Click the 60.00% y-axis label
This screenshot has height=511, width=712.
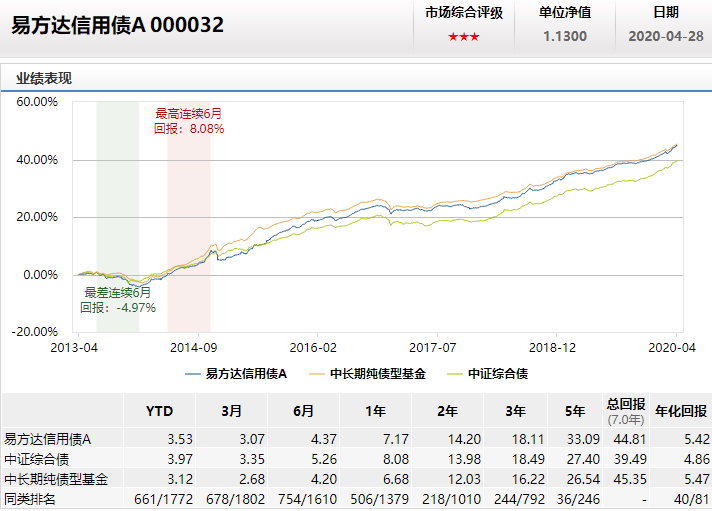(37, 102)
